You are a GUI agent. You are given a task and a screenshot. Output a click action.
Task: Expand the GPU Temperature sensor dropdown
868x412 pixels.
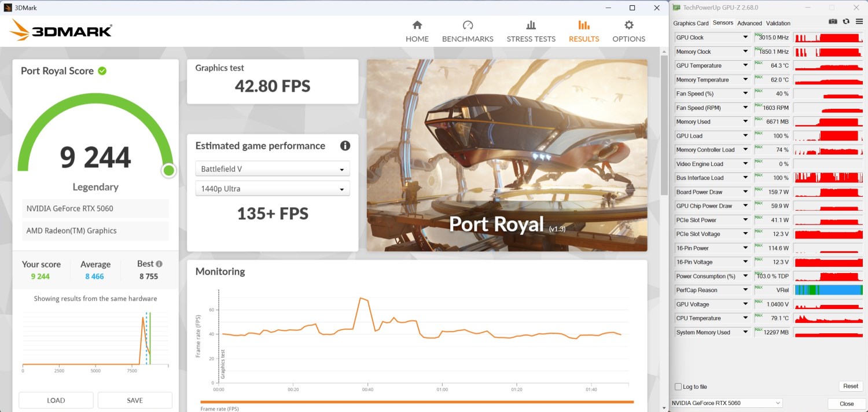point(745,65)
